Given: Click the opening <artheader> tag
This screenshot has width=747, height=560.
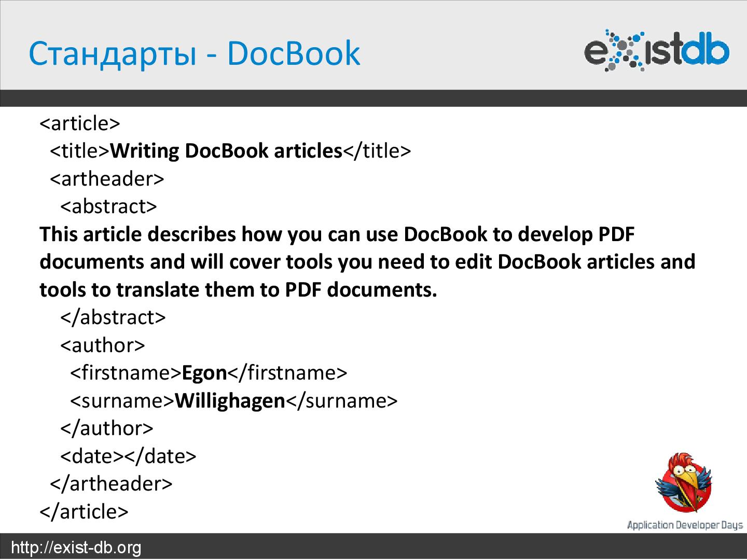Looking at the screenshot, I should [107, 179].
